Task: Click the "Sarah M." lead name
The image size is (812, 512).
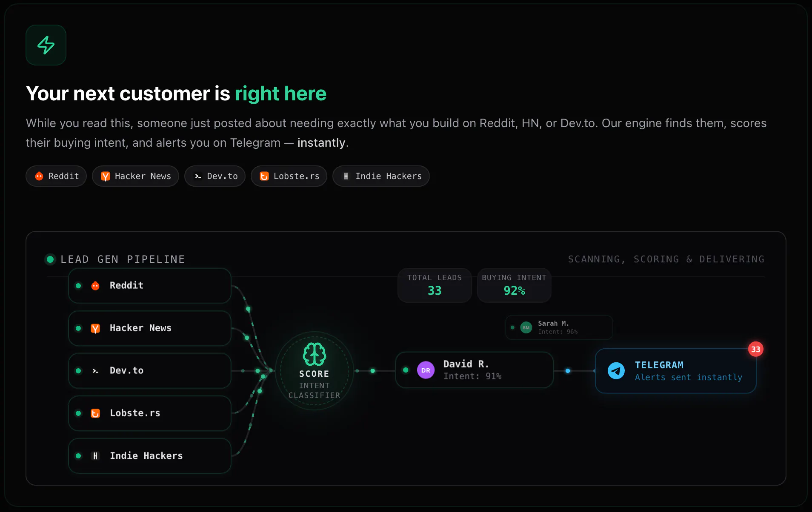Action: pos(553,324)
